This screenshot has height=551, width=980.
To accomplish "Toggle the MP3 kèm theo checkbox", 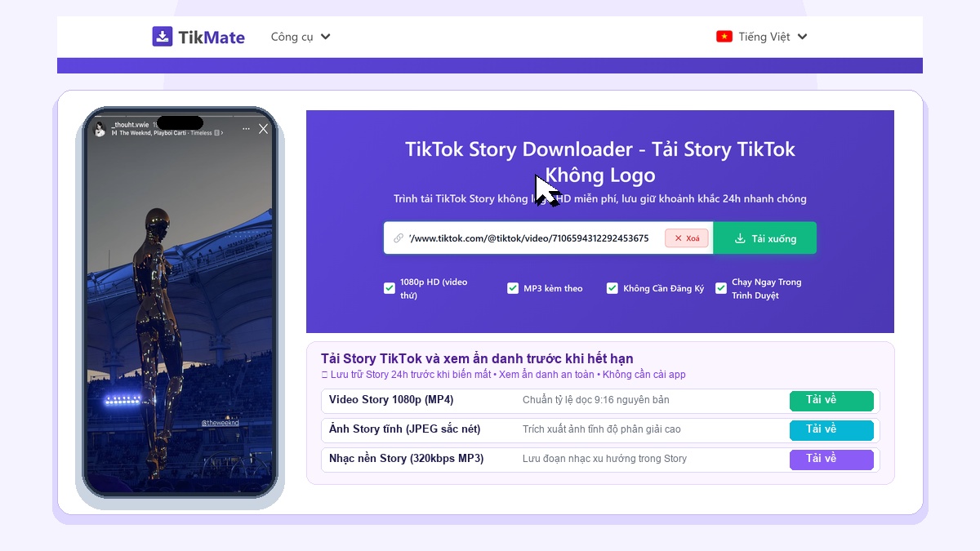I will 513,288.
